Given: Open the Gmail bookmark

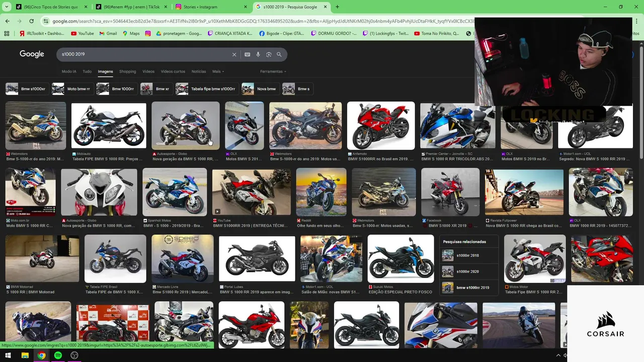Looking at the screenshot, I should (x=108, y=33).
